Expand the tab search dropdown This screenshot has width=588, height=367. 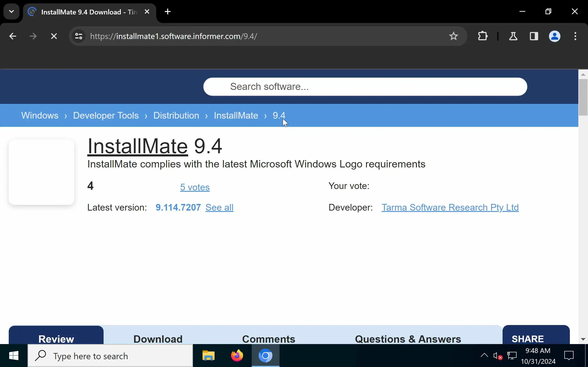(11, 11)
